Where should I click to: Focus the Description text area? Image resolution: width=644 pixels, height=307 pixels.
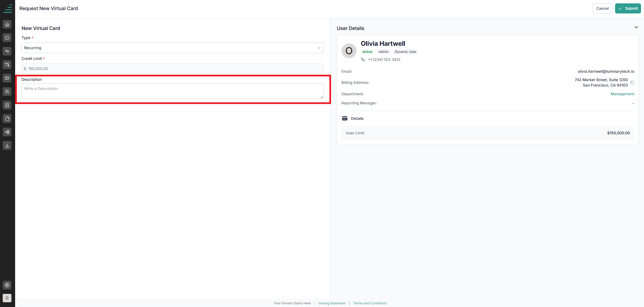pos(172,91)
